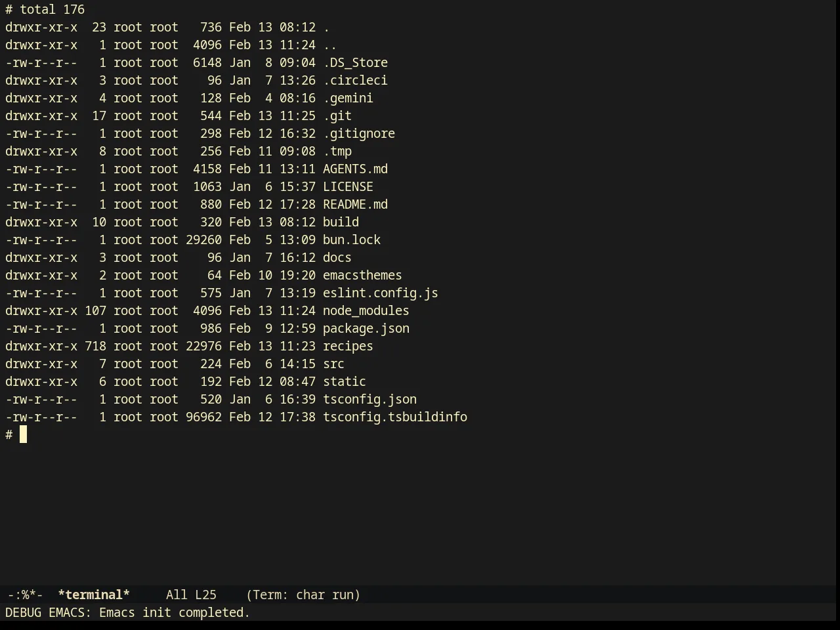
Task: Click the '-:%*-' mode line status flags
Action: 25,595
